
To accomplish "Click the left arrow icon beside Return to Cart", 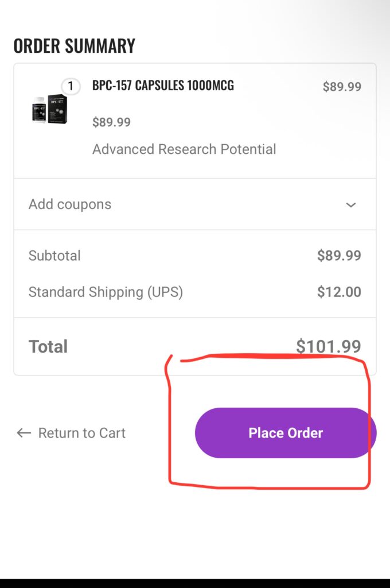I will [x=24, y=433].
